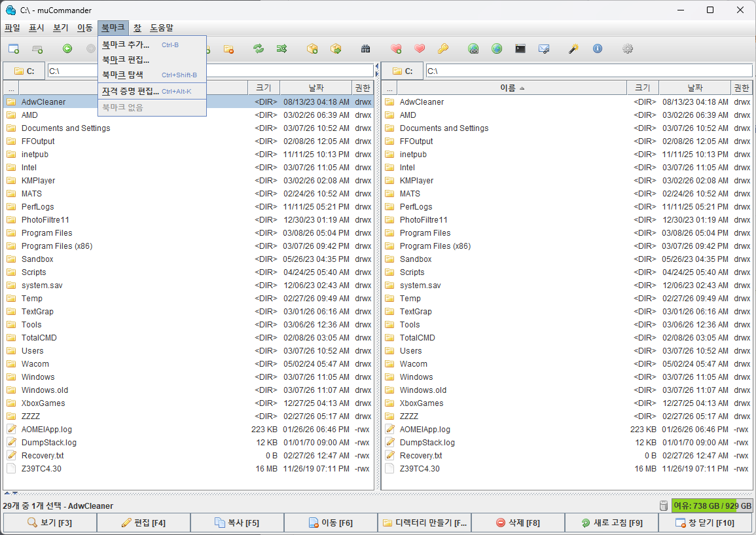Click the Show server connections globe icon
This screenshot has height=535, width=756.
click(x=497, y=48)
